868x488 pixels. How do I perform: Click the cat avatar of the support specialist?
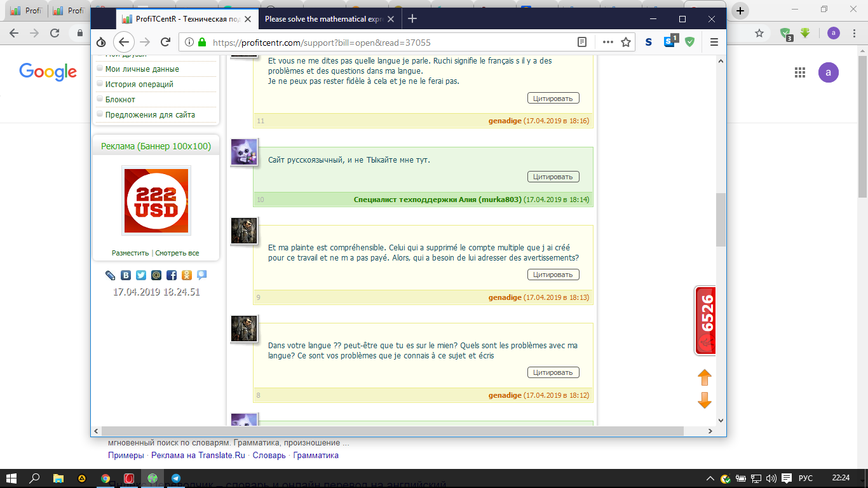(x=244, y=152)
